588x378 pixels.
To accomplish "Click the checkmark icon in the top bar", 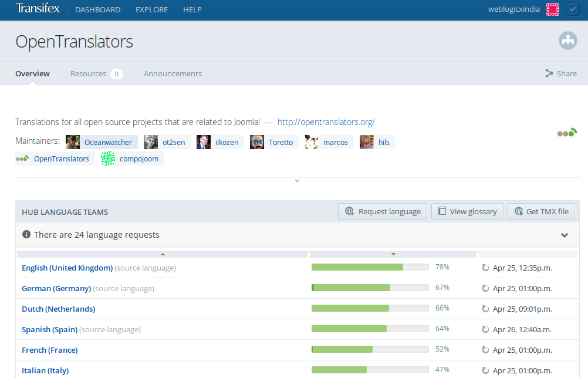I will click(x=572, y=9).
